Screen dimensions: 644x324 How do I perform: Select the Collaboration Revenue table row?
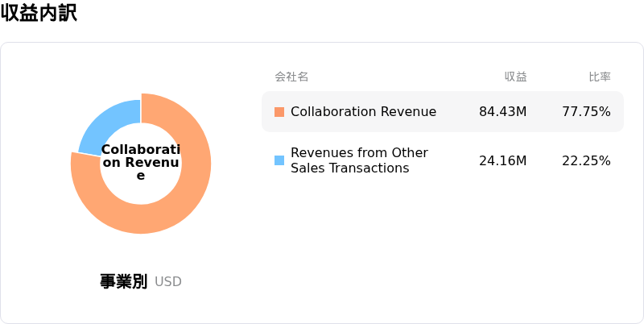(x=442, y=112)
